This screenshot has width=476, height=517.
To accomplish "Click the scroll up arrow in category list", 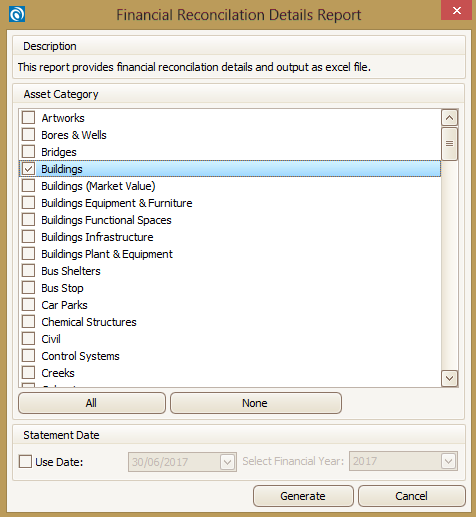I will tap(449, 118).
